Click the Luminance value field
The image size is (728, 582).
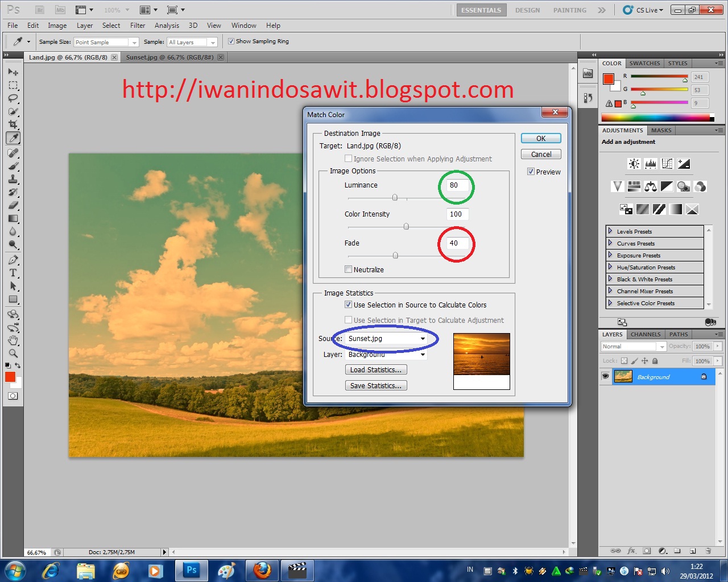[x=458, y=185]
